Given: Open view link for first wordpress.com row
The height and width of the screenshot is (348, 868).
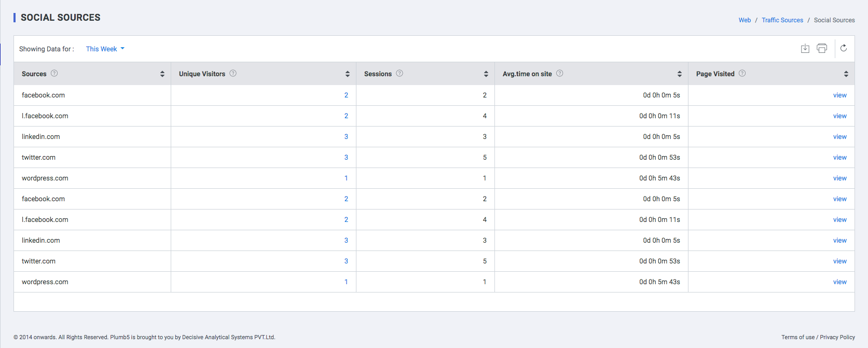Looking at the screenshot, I should 839,178.
